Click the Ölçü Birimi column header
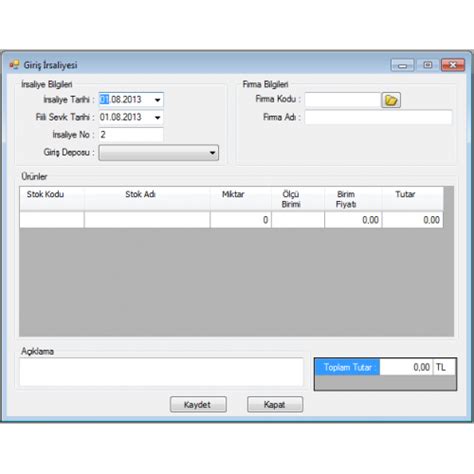This screenshot has width=474, height=474. [x=298, y=199]
